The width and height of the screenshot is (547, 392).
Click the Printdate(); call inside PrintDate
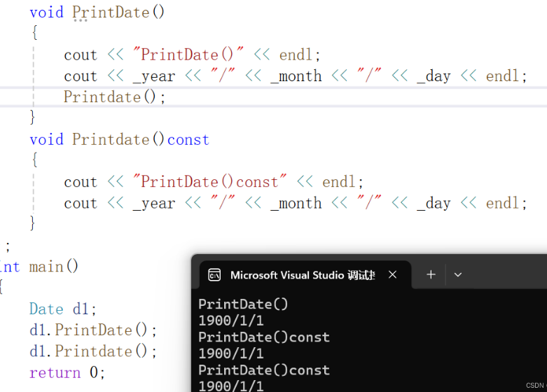coord(114,97)
